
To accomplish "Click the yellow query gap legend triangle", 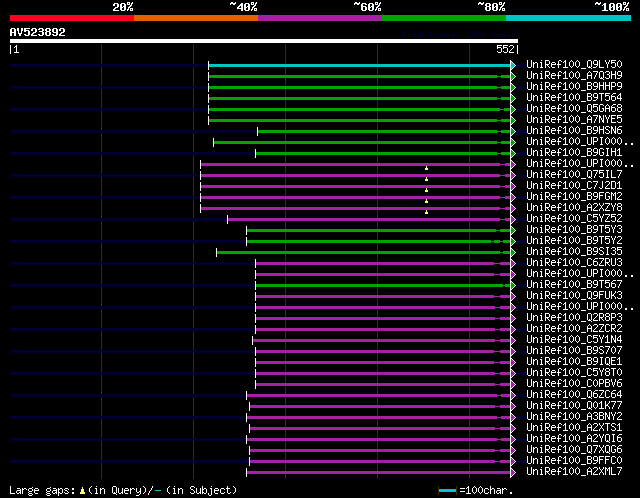I will [82, 490].
